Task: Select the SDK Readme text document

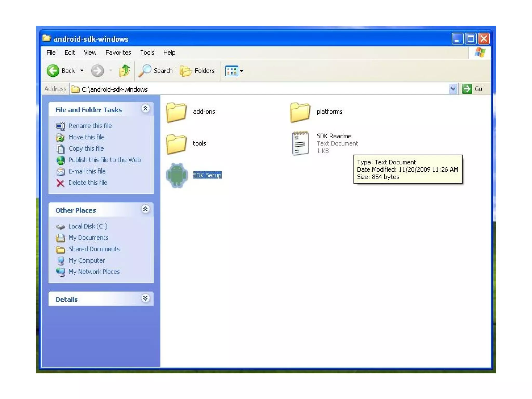Action: pos(301,143)
